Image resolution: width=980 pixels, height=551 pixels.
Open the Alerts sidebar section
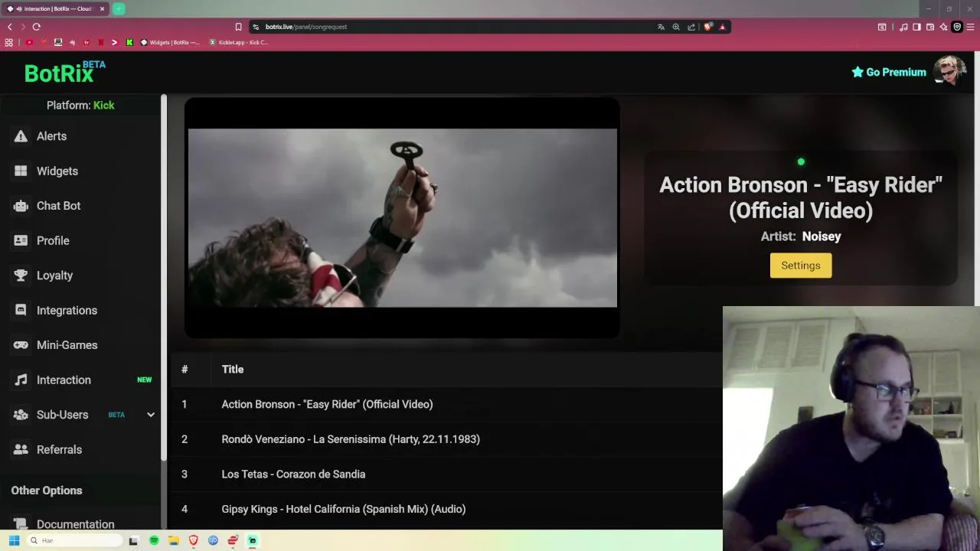coord(51,136)
